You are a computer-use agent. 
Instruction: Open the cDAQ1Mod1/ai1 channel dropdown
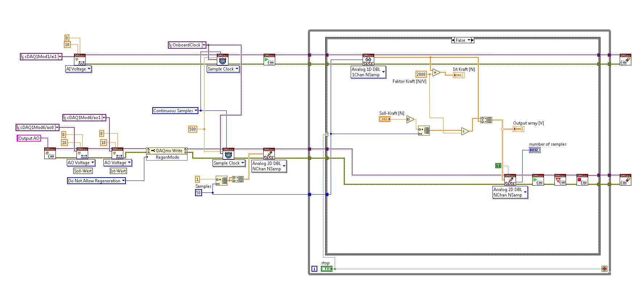(x=60, y=57)
